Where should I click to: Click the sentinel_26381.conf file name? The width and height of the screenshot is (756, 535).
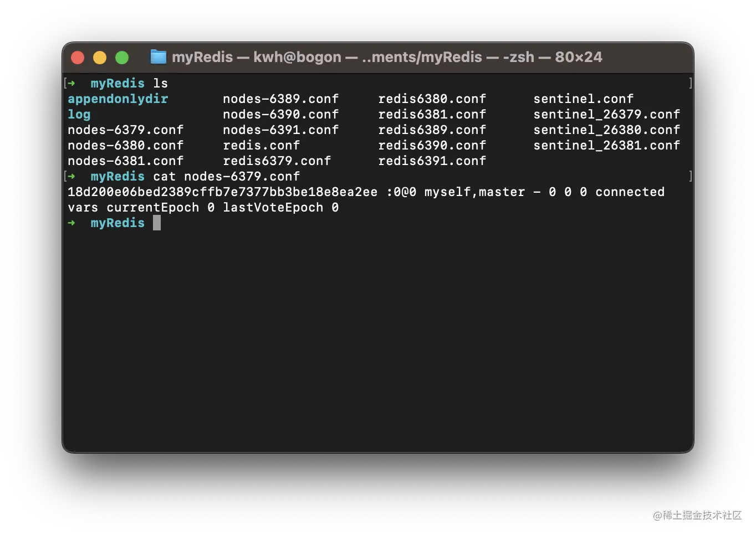tap(606, 146)
